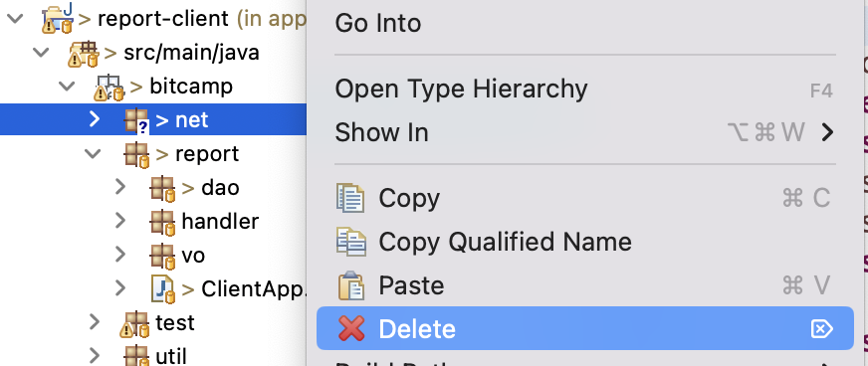Image resolution: width=868 pixels, height=366 pixels.
Task: Collapse the report package
Action: (x=93, y=153)
